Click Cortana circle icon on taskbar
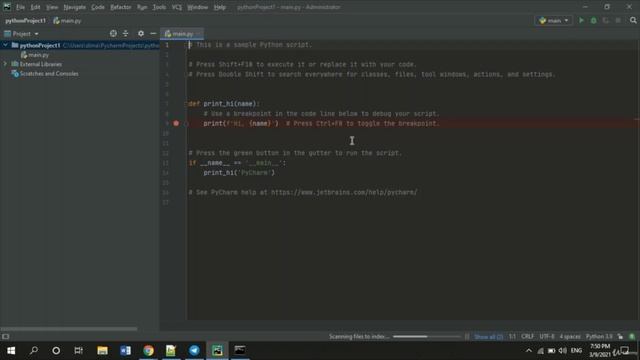 coord(56,350)
